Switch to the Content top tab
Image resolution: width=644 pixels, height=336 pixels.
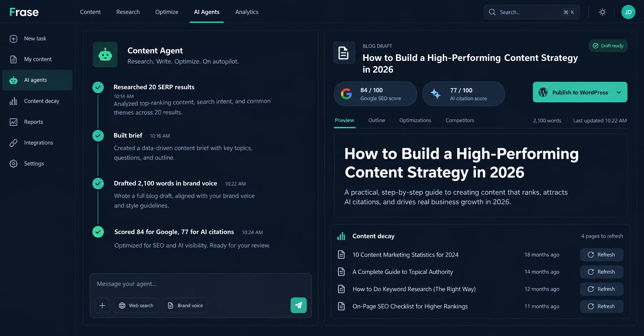90,12
